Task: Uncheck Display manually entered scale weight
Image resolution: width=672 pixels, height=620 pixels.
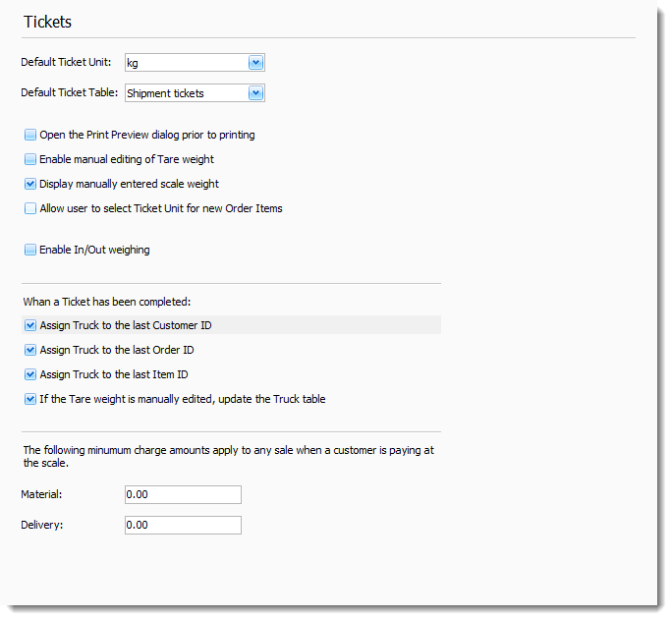Action: click(x=30, y=184)
